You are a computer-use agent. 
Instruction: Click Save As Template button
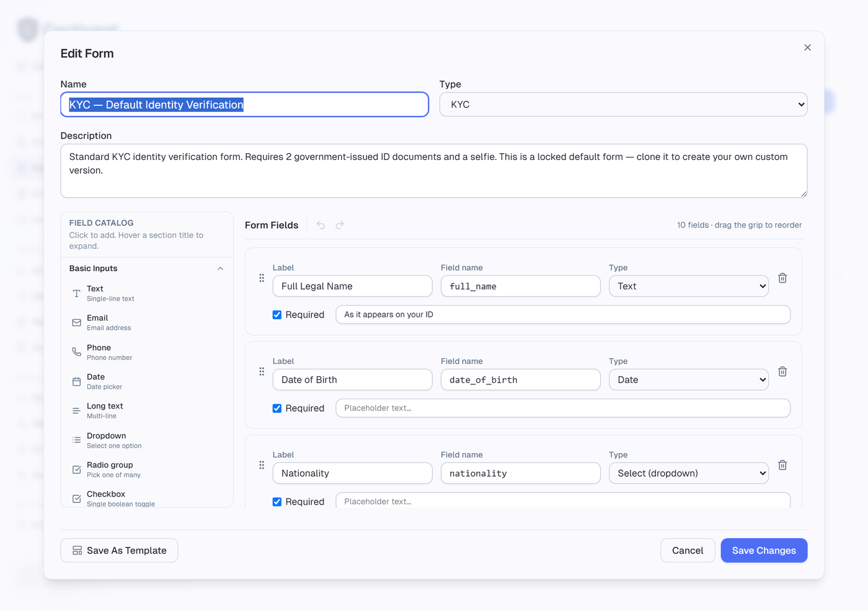pyautogui.click(x=119, y=550)
